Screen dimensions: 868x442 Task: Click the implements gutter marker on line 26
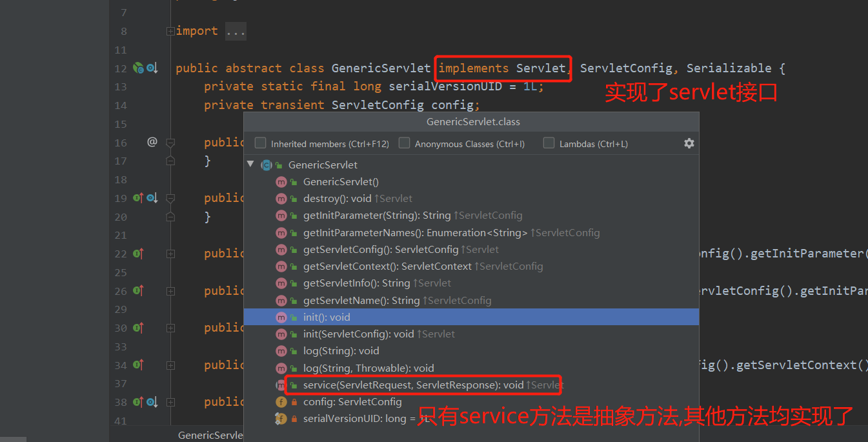(x=138, y=291)
